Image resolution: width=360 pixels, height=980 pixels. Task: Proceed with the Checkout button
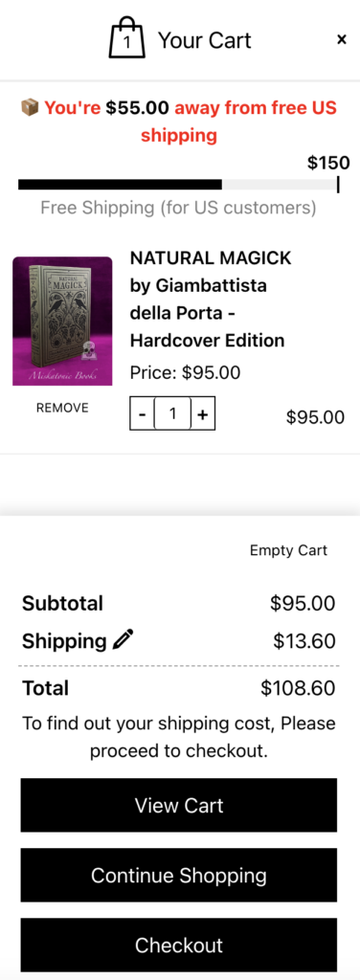[x=179, y=945]
